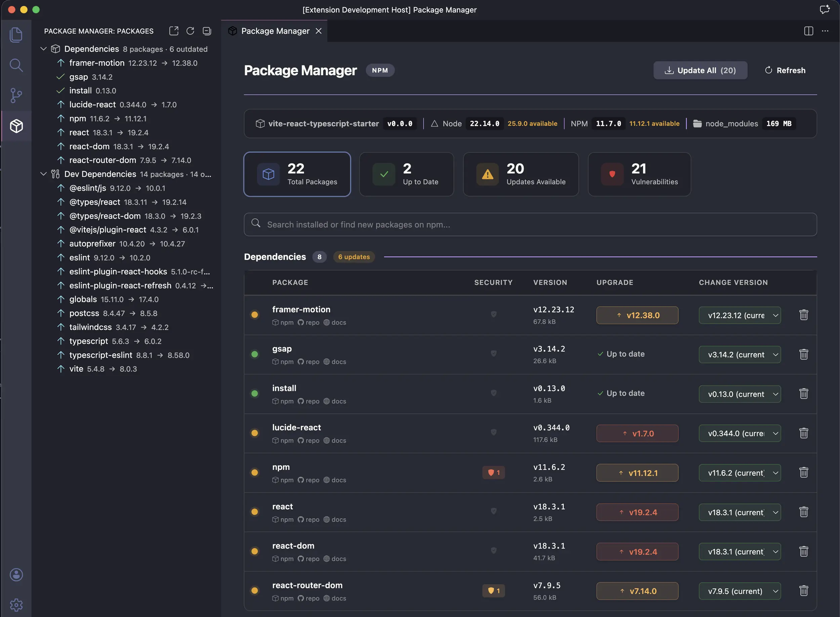Click the framer-motion security shield icon
The width and height of the screenshot is (840, 617).
[x=494, y=314]
